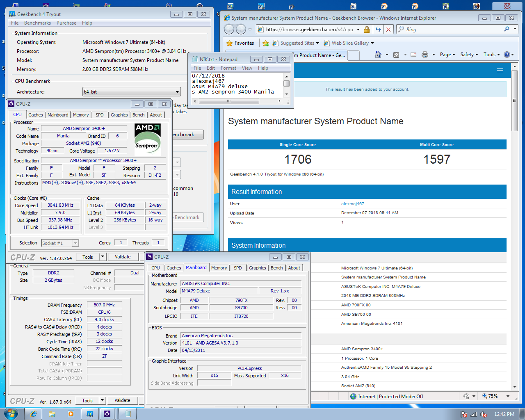525x420 pixels.
Task: Expand the Suggested Sites dropdown
Action: coord(317,43)
